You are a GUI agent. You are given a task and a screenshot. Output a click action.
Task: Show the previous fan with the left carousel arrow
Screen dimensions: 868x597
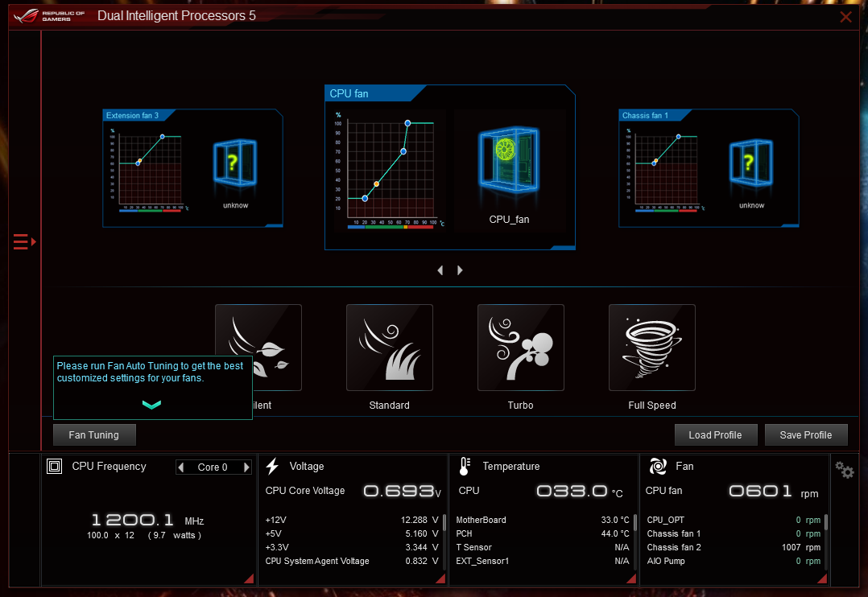click(x=440, y=270)
